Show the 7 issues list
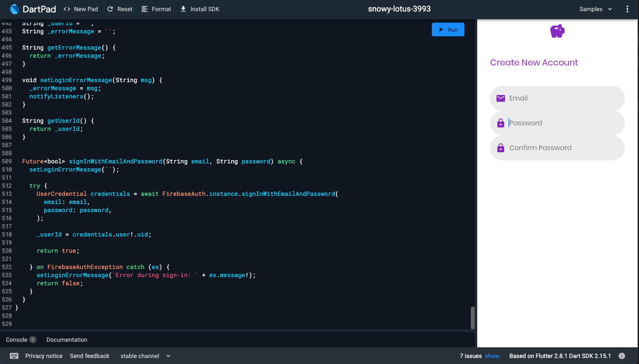 [492, 356]
